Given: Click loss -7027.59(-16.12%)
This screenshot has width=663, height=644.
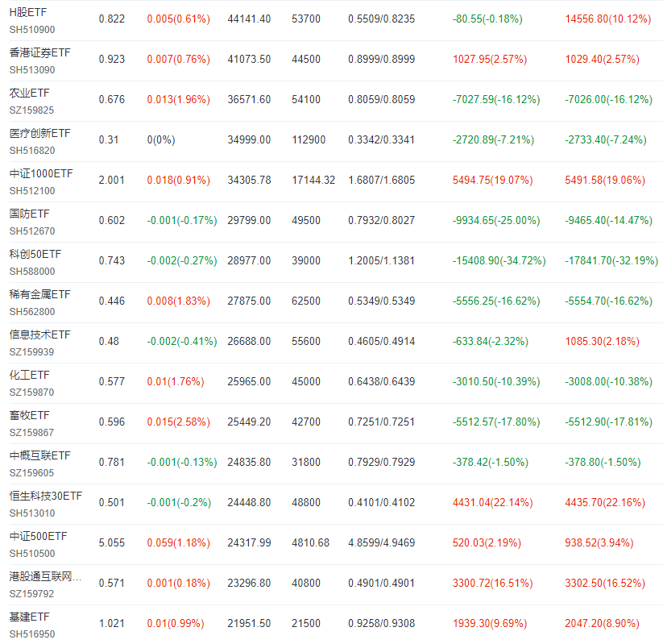Looking at the screenshot, I should (496, 99).
